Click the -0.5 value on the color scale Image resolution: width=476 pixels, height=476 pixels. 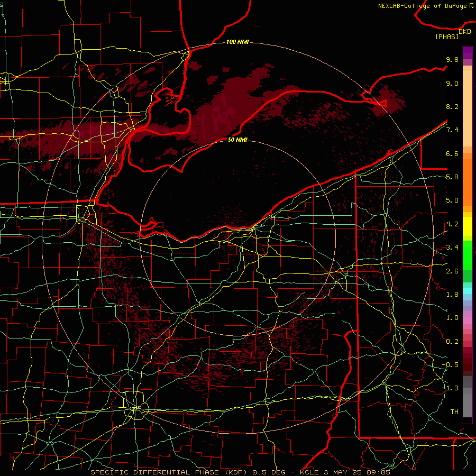tap(450, 365)
